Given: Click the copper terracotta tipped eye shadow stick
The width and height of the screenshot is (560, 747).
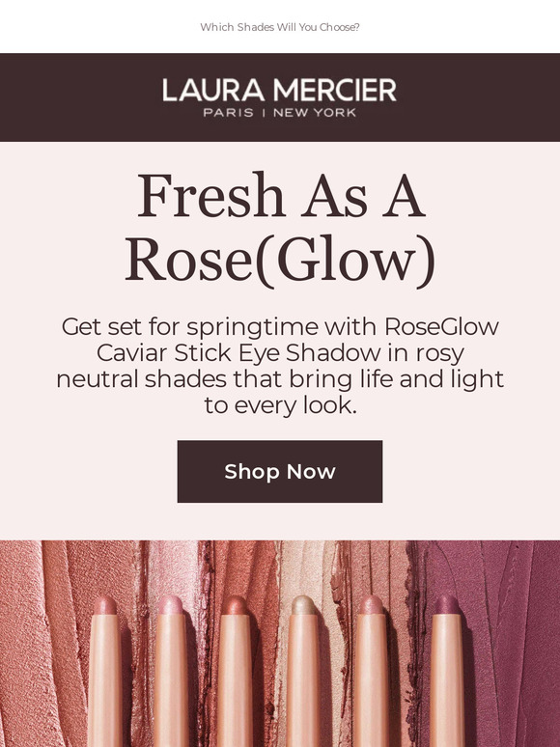Looking at the screenshot, I should coord(235,671).
